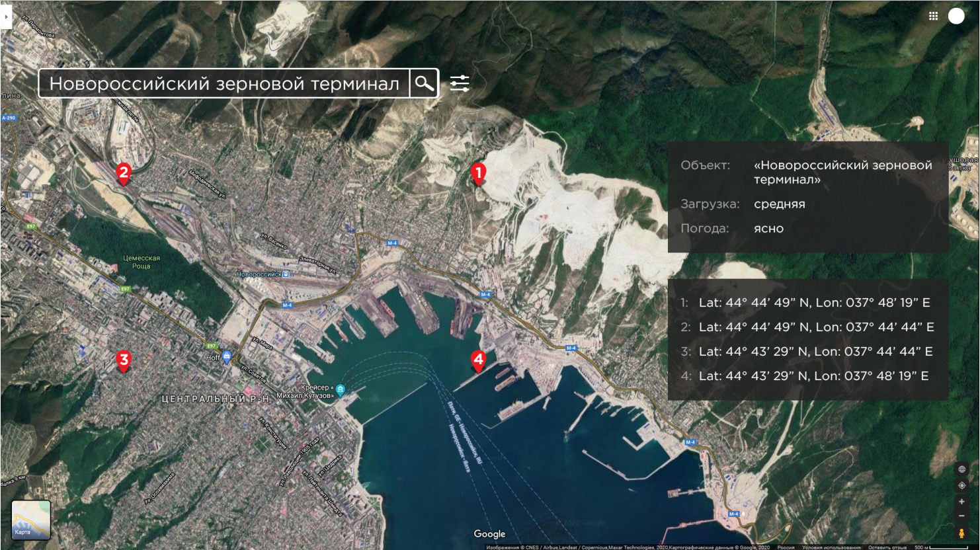Select red map marker number 4
The width and height of the screenshot is (980, 550).
pyautogui.click(x=478, y=360)
